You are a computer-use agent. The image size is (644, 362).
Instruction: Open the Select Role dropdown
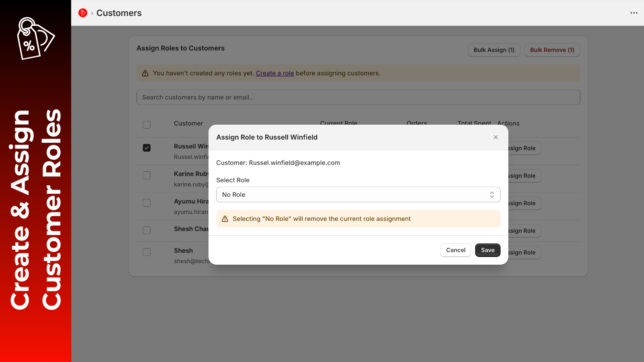[358, 195]
